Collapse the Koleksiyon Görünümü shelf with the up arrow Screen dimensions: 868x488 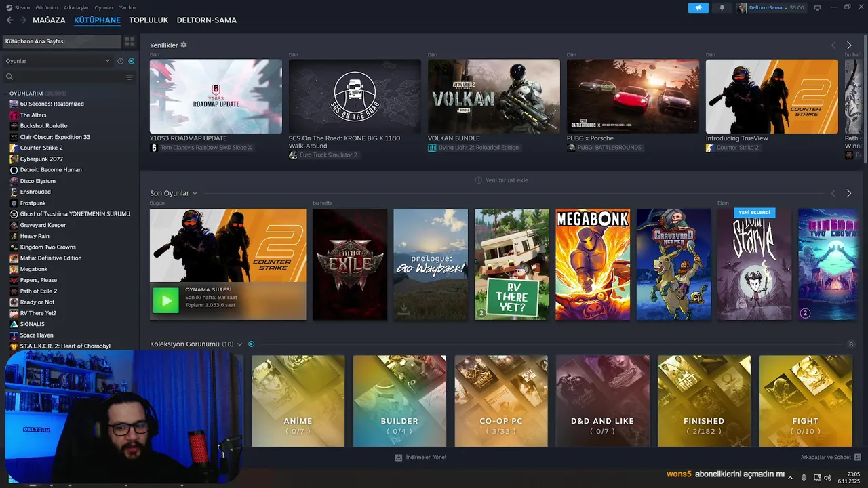tap(851, 344)
